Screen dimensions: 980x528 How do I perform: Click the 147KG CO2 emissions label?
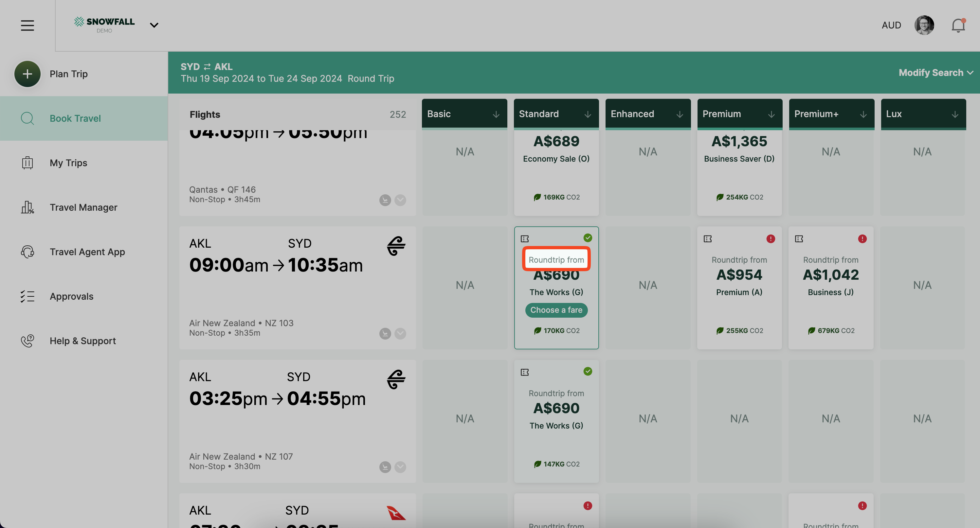pyautogui.click(x=556, y=464)
